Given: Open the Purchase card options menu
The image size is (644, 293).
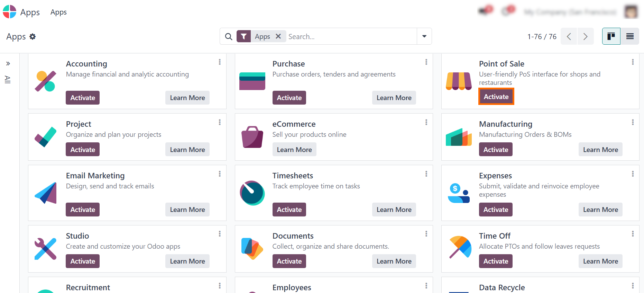Looking at the screenshot, I should pyautogui.click(x=426, y=62).
